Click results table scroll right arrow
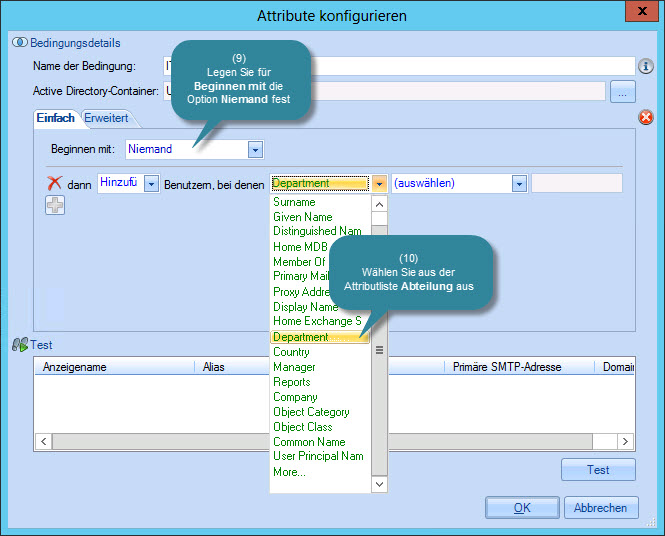 point(625,441)
